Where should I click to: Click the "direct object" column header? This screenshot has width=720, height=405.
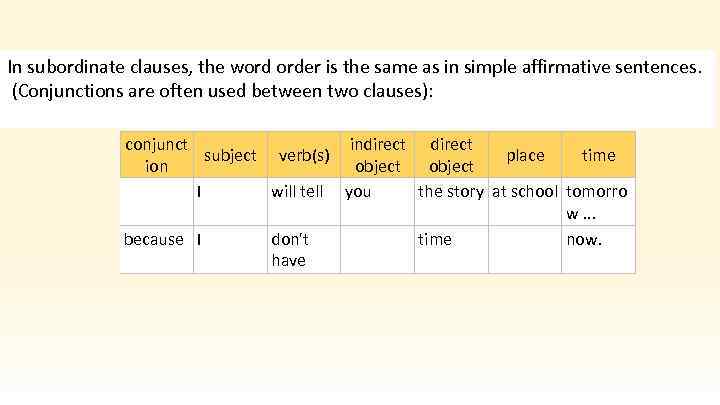[451, 155]
